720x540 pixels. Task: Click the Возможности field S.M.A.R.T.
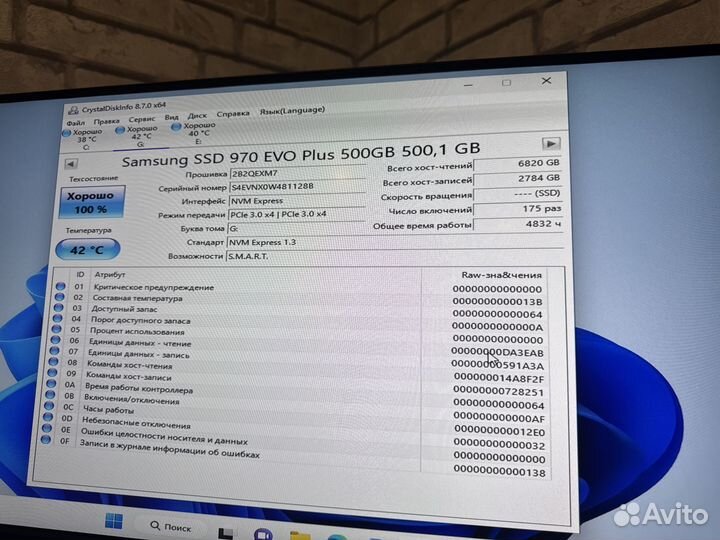click(394, 256)
